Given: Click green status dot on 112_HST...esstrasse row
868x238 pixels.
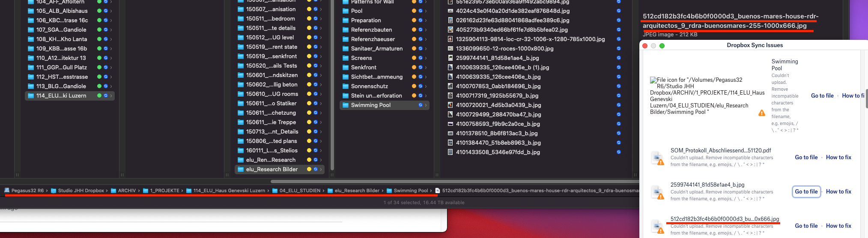Looking at the screenshot, I should click(99, 77).
